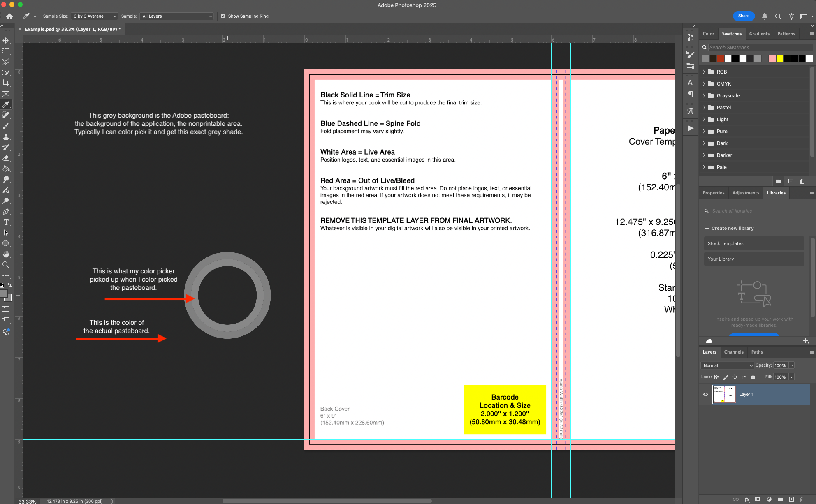Select the Move tool
This screenshot has height=504, width=816.
coord(6,40)
